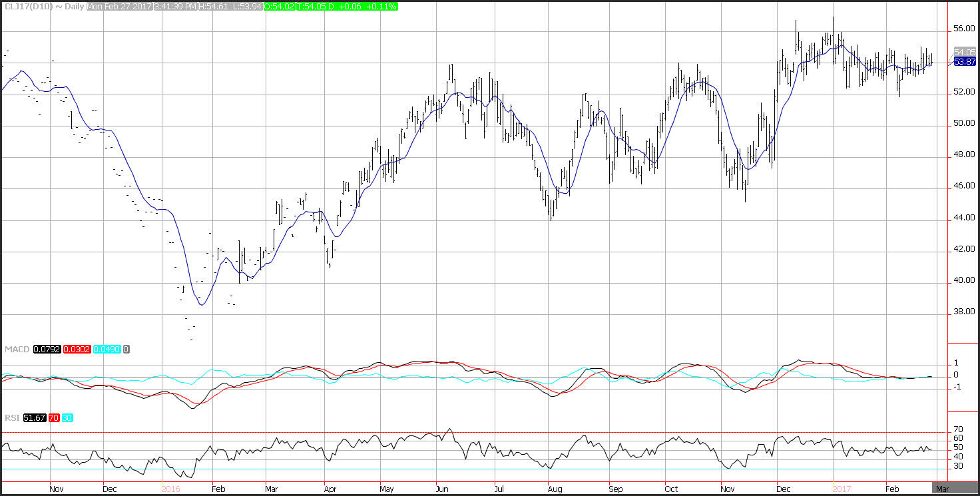Screen dimensions: 980x496
Task: Click the 2016 year marker on time axis
Action: pyautogui.click(x=171, y=489)
